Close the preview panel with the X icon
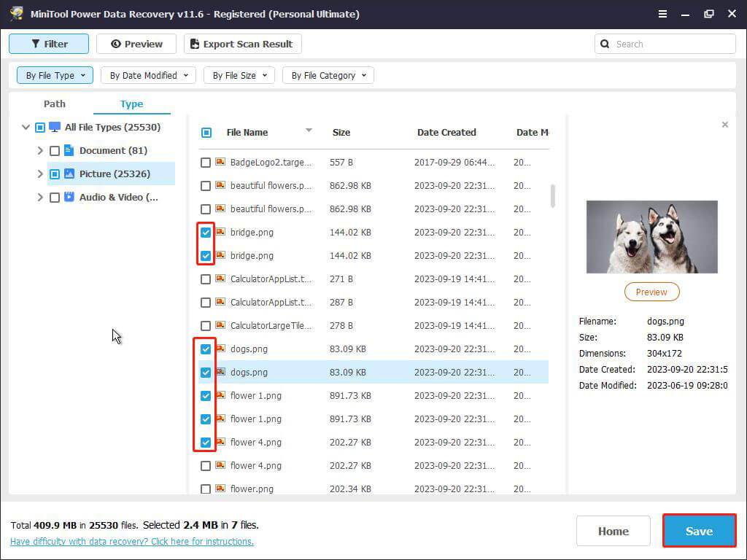Image resolution: width=747 pixels, height=560 pixels. point(724,125)
